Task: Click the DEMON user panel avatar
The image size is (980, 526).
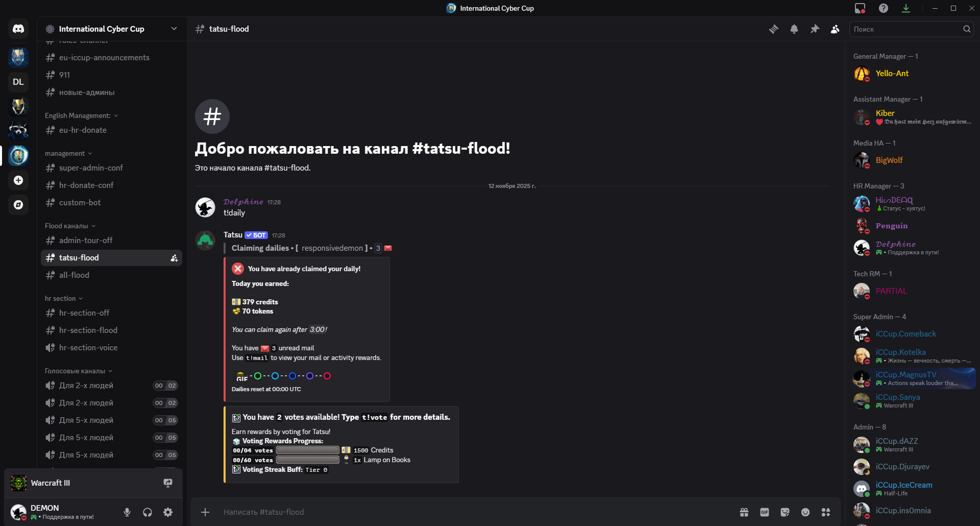Action: click(18, 512)
